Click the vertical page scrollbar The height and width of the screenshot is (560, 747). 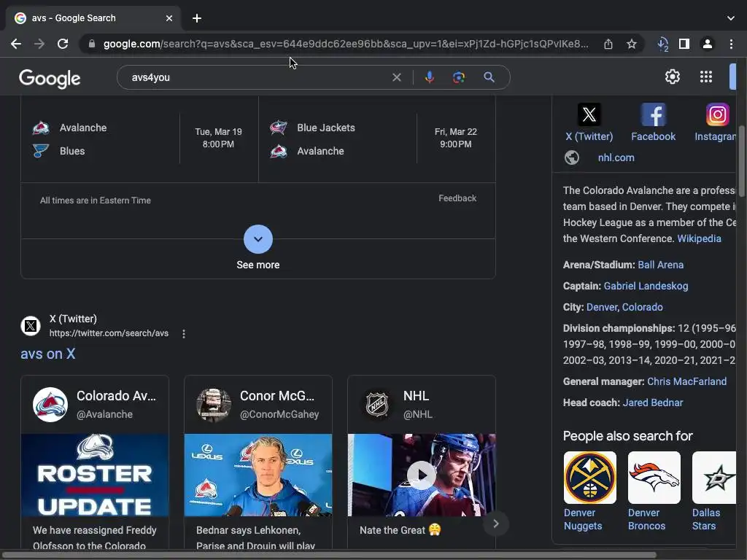pyautogui.click(x=741, y=161)
